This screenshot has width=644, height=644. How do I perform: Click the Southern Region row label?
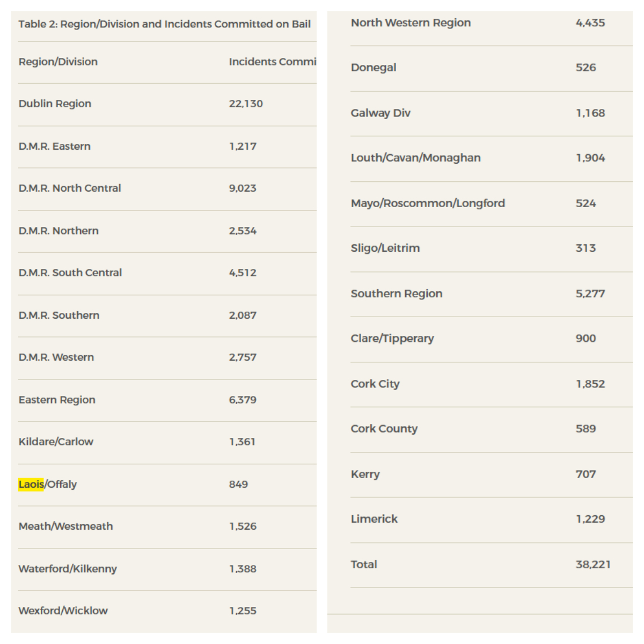[397, 294]
